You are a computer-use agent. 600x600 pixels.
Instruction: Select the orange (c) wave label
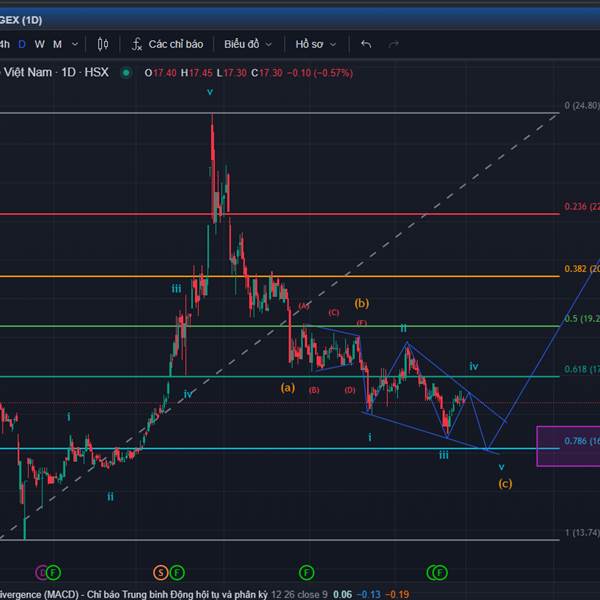505,484
